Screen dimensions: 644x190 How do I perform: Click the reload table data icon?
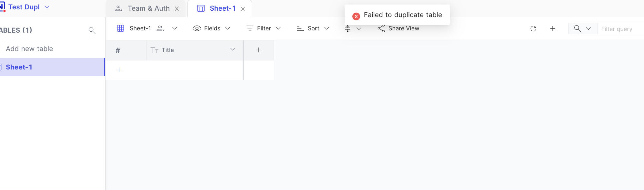tap(533, 28)
